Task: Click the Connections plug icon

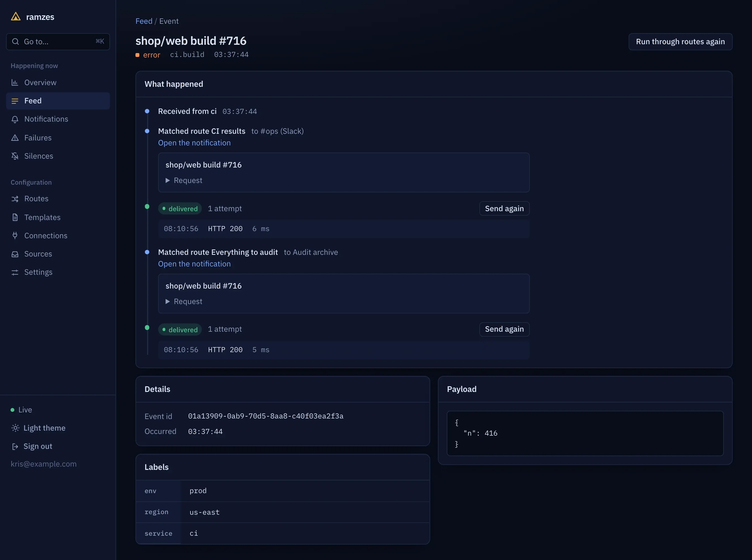Action: (15, 235)
